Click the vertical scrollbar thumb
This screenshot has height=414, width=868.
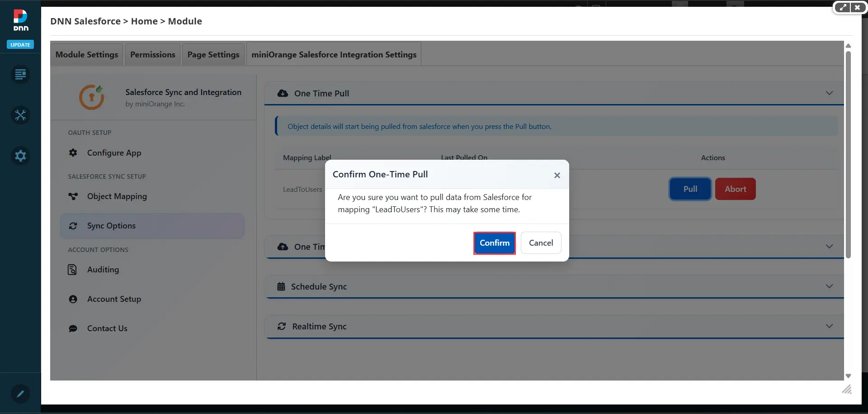[x=848, y=155]
